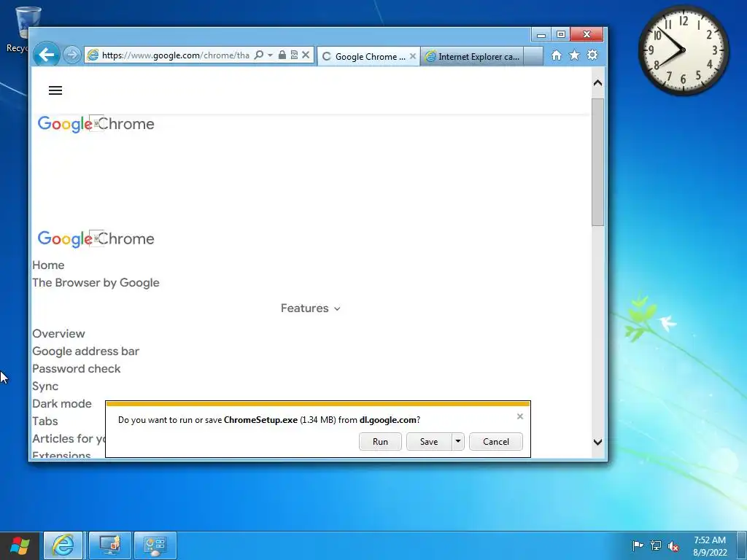The height and width of the screenshot is (560, 747).
Task: Open the Password check link
Action: [76, 369]
